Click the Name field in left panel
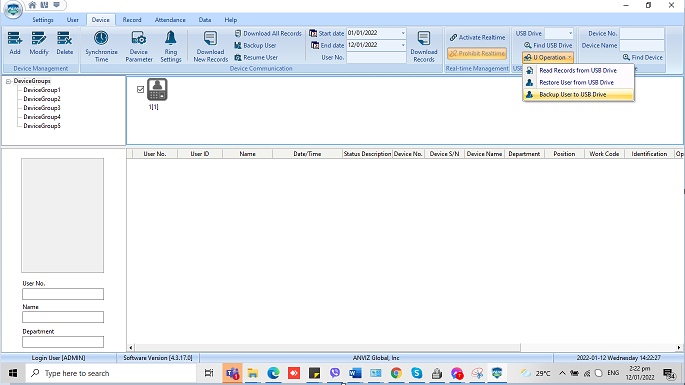Image resolution: width=685 pixels, height=385 pixels. coord(63,317)
